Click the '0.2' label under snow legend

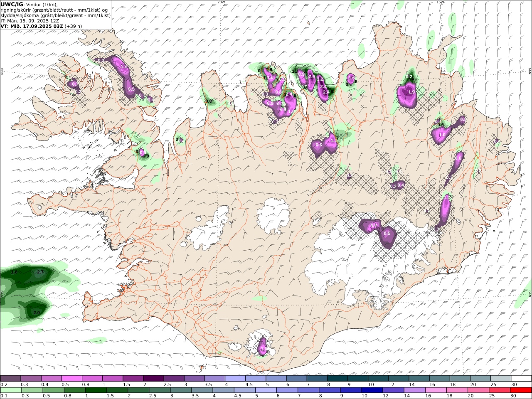(4, 384)
